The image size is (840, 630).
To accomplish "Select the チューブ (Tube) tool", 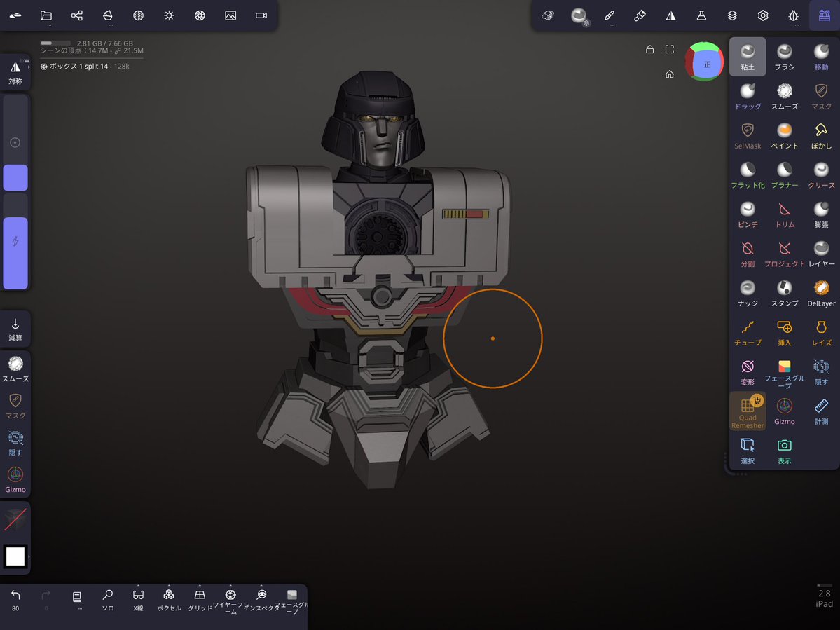I will coord(748,333).
